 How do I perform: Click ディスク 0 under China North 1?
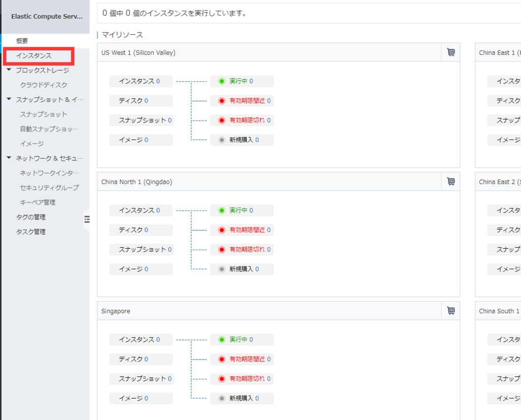click(141, 230)
